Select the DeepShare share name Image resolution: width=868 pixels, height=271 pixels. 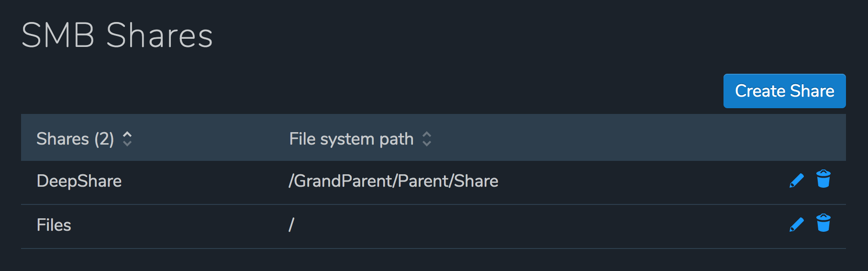click(x=79, y=181)
